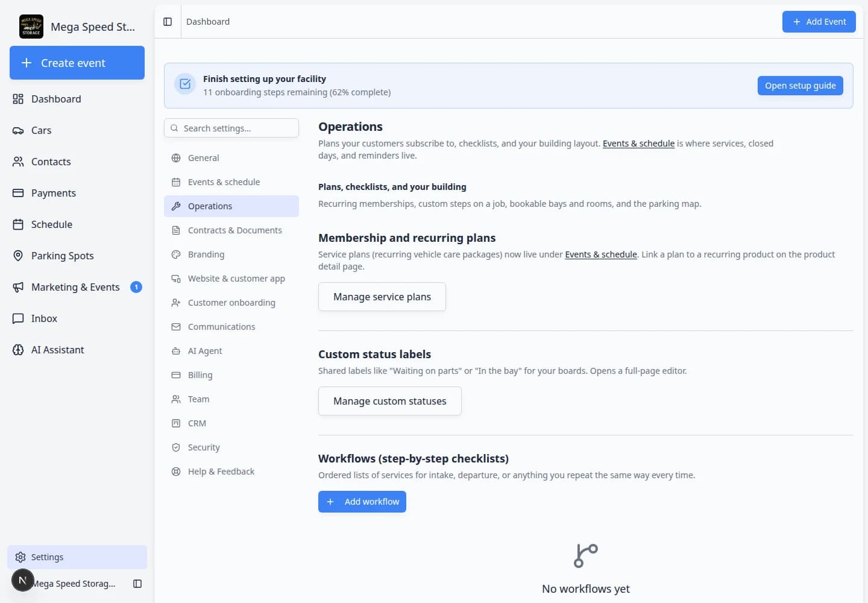Click the Customer onboarding user-plus icon
The image size is (868, 603).
[176, 303]
